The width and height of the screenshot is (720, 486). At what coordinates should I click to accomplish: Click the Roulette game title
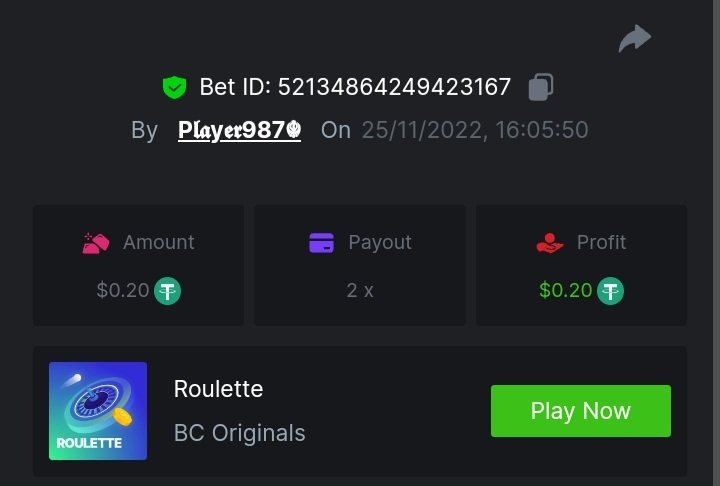pos(218,389)
